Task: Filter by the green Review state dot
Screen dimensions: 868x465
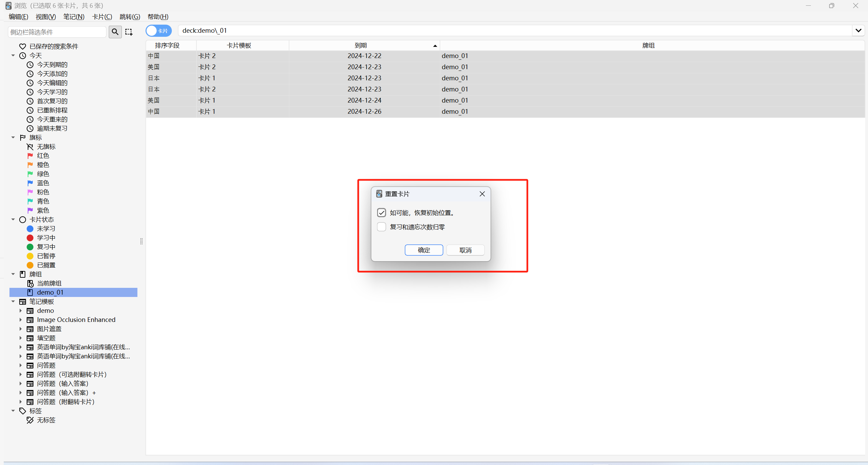Action: click(30, 247)
